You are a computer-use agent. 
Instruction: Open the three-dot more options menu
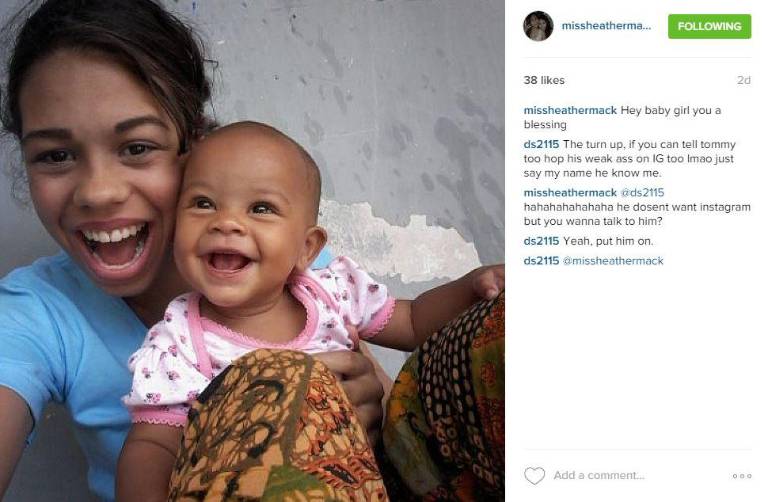tap(742, 476)
